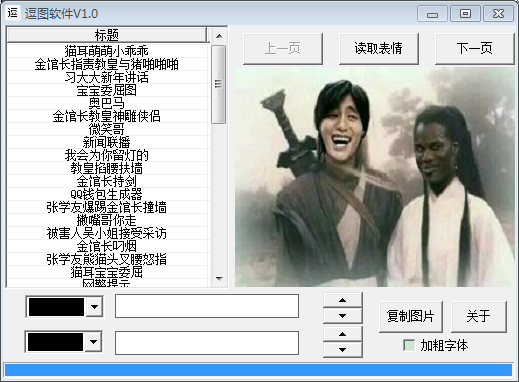Screen dimensions: 519x382
Task: Maximize the 逗图软件 window
Action: coord(465,14)
